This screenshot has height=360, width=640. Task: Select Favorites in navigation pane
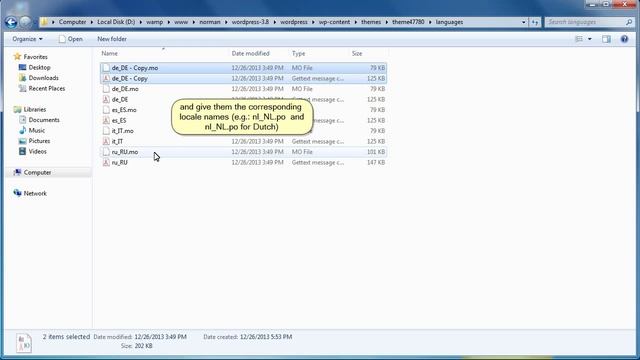click(x=35, y=57)
